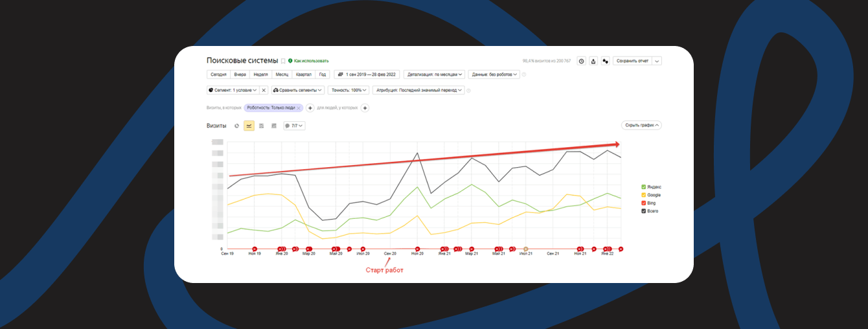The image size is (868, 329).
Task: Select the Неделя period tab
Action: click(261, 74)
